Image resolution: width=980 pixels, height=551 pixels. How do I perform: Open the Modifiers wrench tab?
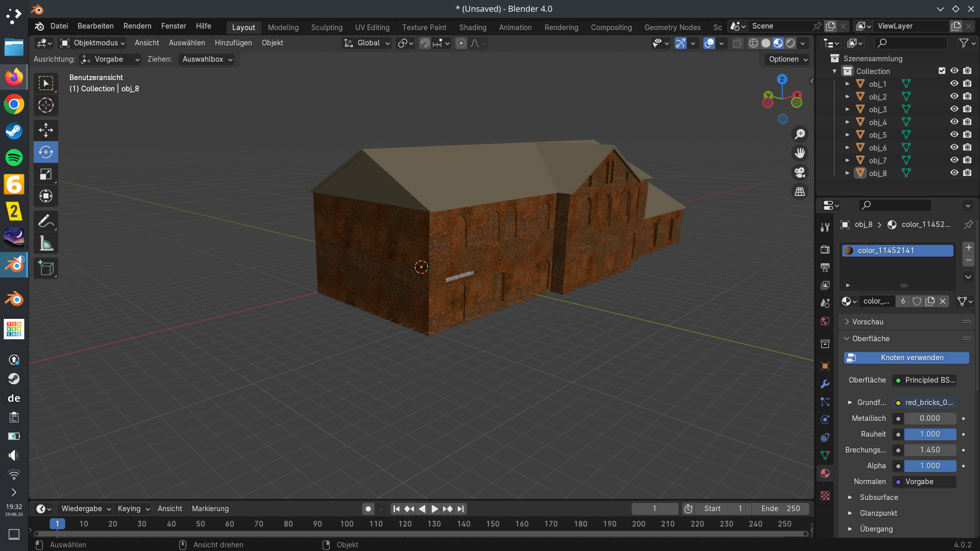pos(825,384)
